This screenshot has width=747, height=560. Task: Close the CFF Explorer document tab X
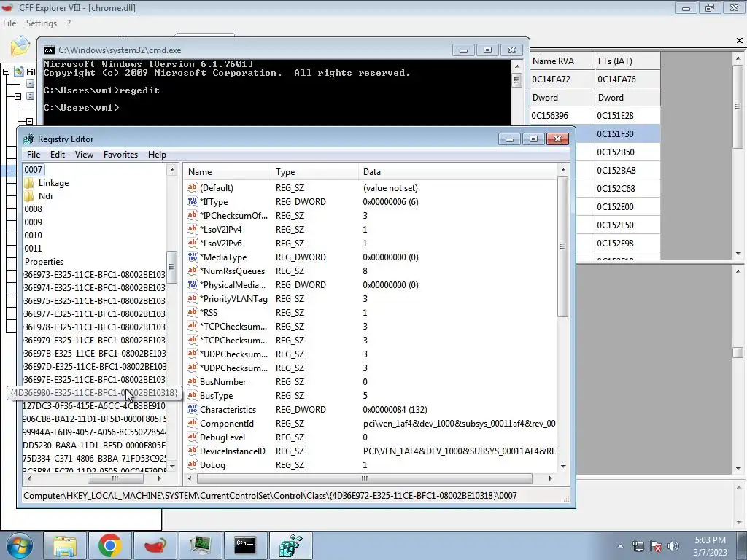click(740, 41)
